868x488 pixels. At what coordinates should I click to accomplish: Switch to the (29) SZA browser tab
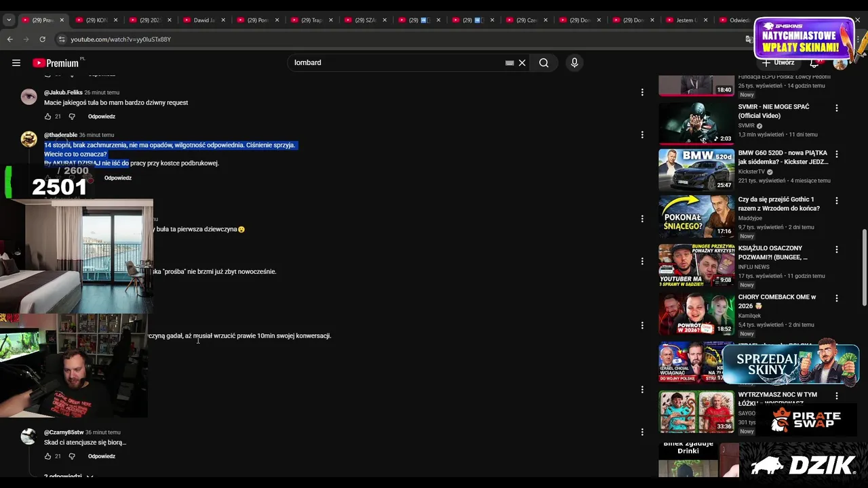tap(366, 20)
